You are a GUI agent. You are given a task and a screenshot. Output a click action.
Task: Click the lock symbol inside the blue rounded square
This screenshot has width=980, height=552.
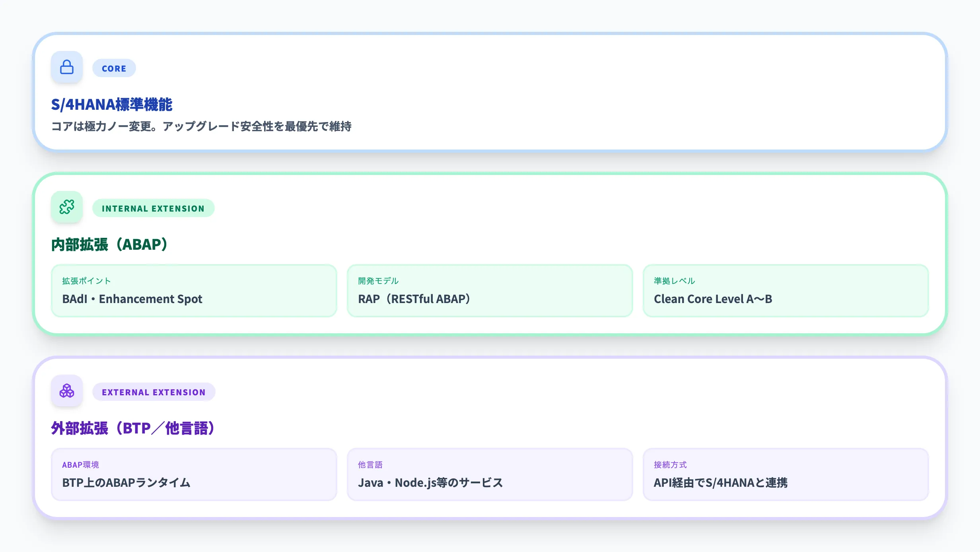tap(66, 67)
